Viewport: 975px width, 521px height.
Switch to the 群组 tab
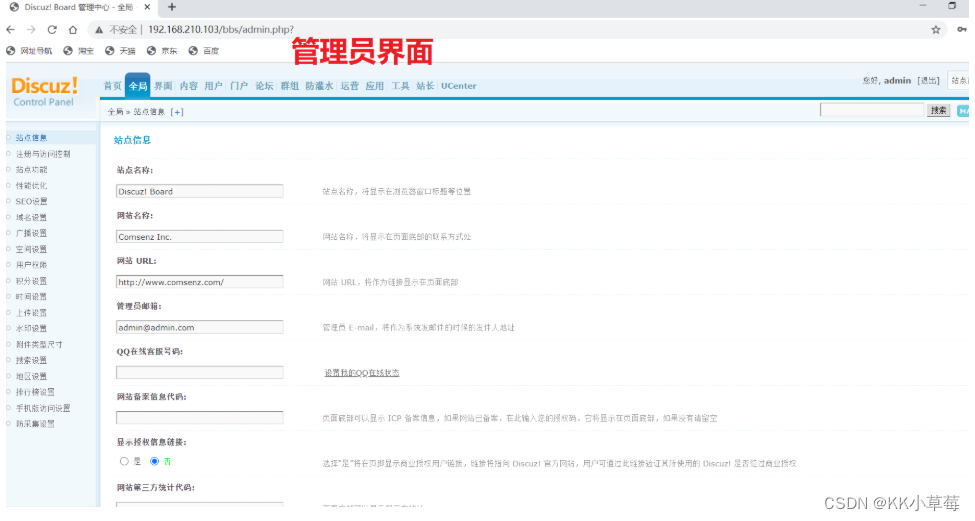290,86
